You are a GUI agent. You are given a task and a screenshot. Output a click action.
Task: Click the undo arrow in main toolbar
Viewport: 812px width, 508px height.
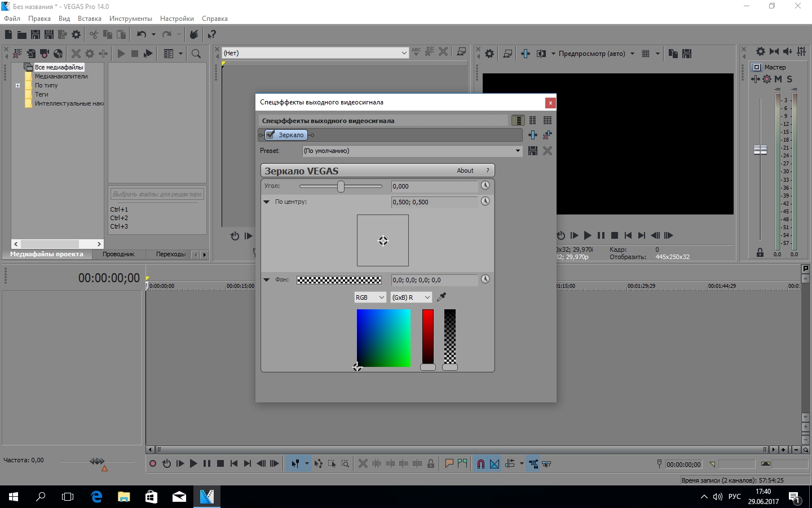click(x=141, y=34)
